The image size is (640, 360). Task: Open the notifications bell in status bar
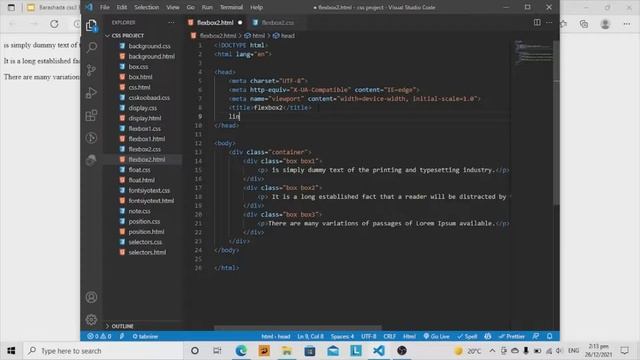coord(550,336)
